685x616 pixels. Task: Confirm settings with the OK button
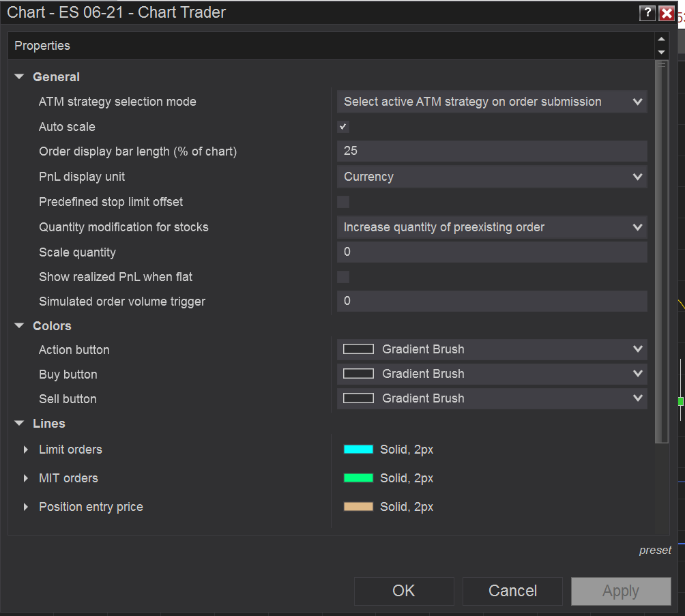pos(403,591)
